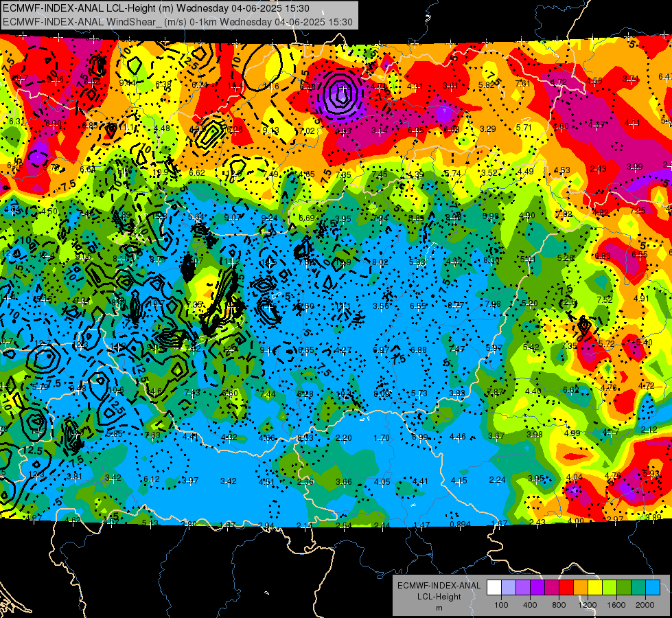Click the grid value 7.87
This screenshot has width=672, height=618.
tap(495, 392)
